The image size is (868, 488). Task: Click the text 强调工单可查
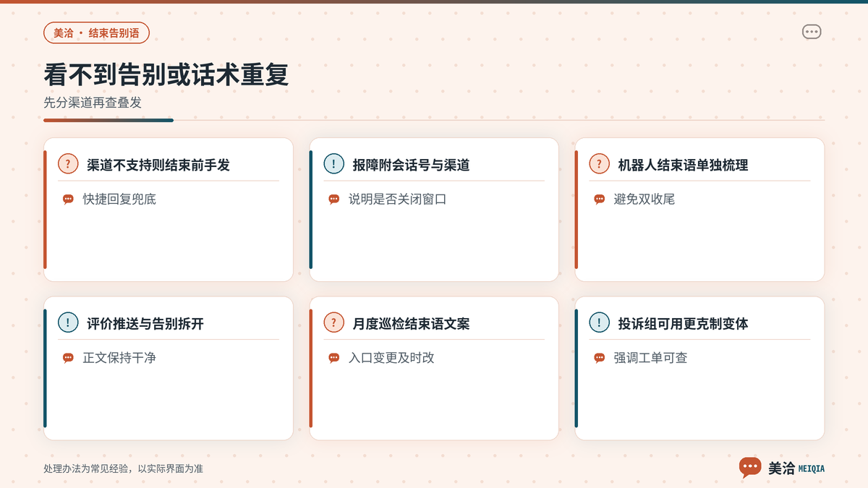pyautogui.click(x=650, y=358)
